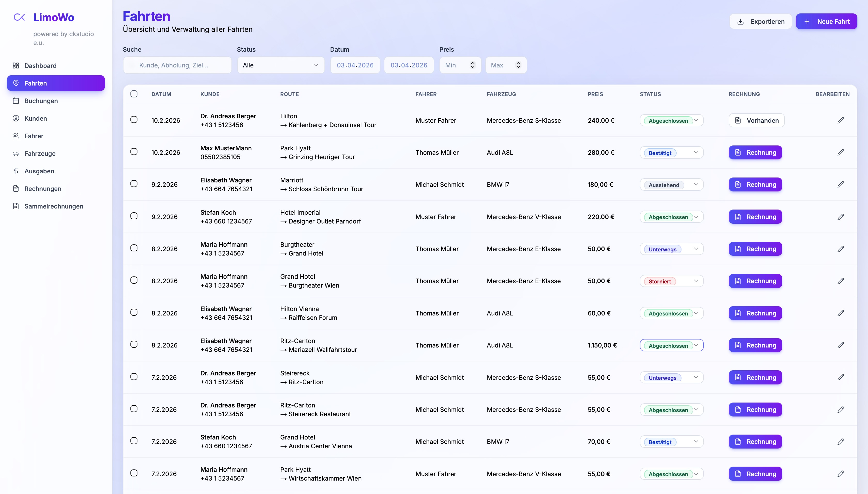Open Vorhanden invoice for Dr. Andreas Berger
868x494 pixels.
pyautogui.click(x=756, y=120)
